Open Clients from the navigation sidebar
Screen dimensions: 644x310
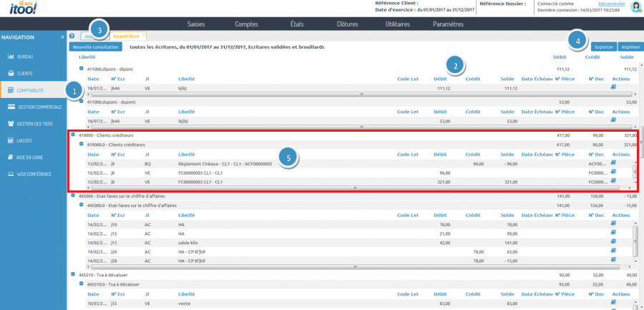[x=25, y=73]
